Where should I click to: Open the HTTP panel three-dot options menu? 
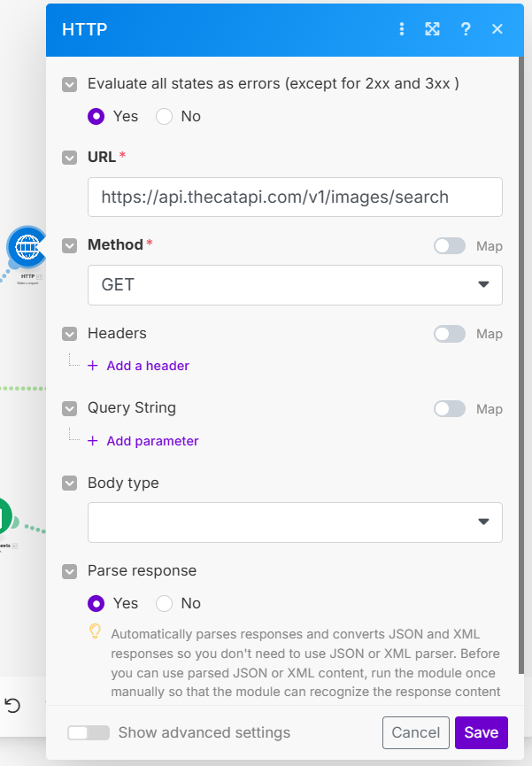coord(402,29)
